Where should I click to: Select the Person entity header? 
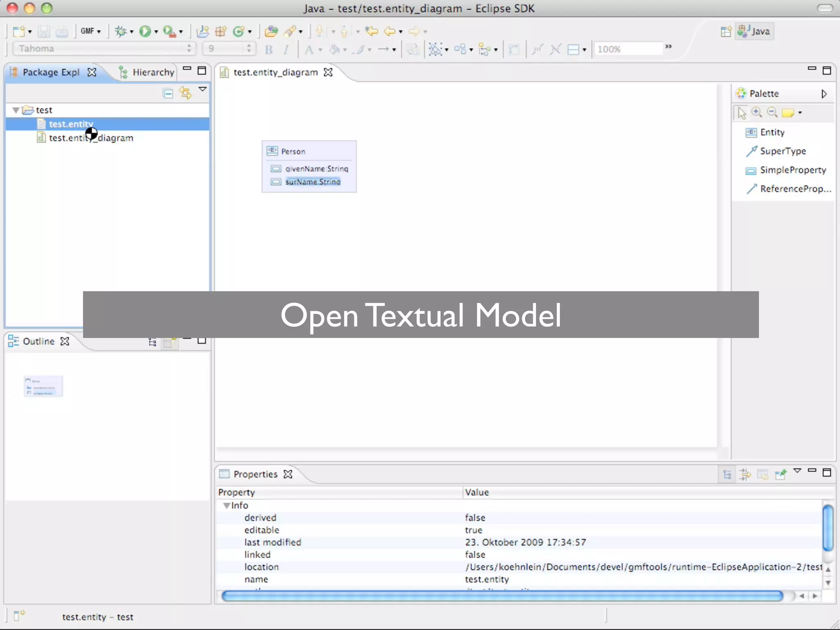click(x=293, y=151)
